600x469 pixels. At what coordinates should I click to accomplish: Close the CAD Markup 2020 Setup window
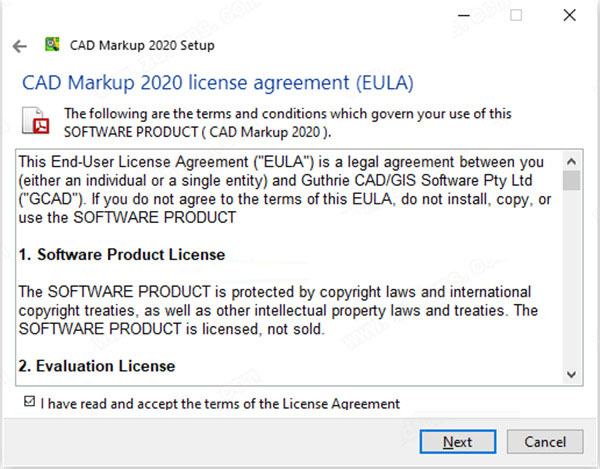pyautogui.click(x=569, y=15)
